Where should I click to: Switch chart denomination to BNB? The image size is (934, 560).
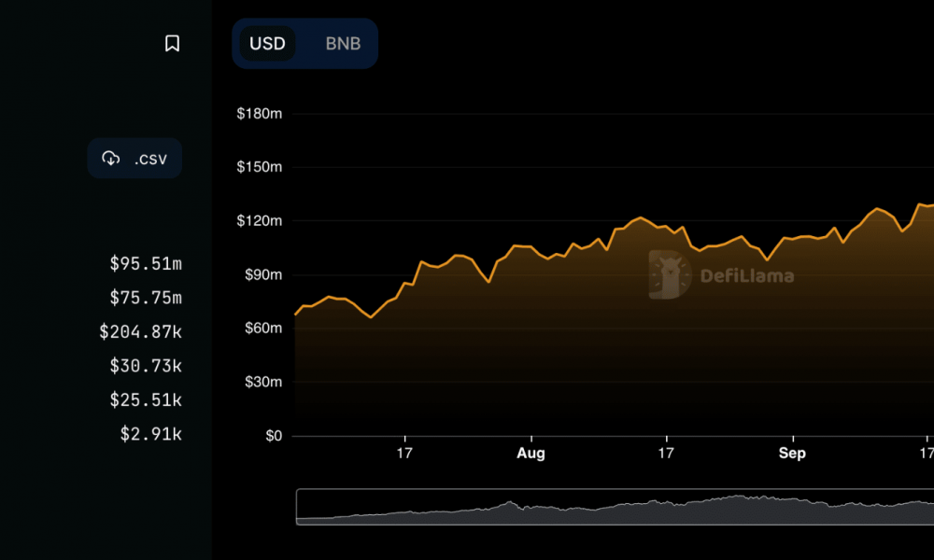point(343,44)
